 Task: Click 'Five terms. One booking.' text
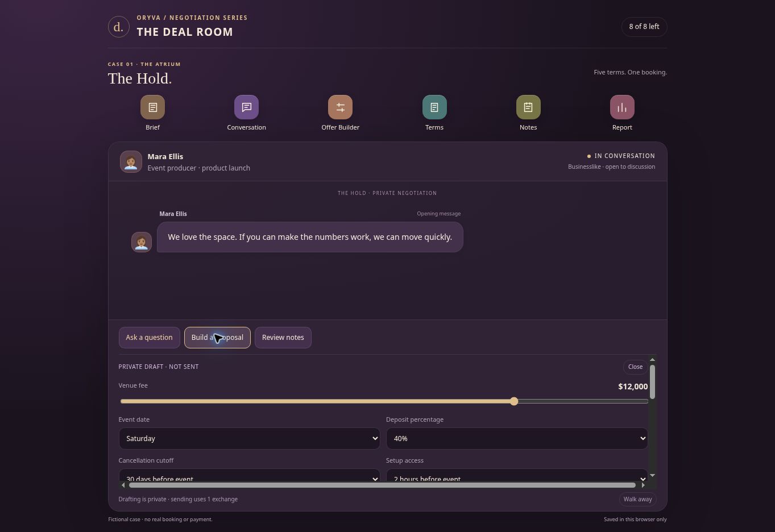(x=630, y=72)
